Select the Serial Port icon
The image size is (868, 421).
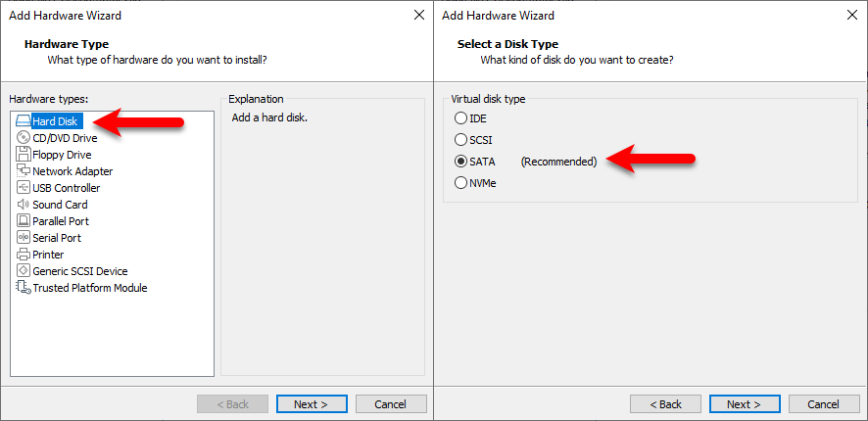coord(24,237)
